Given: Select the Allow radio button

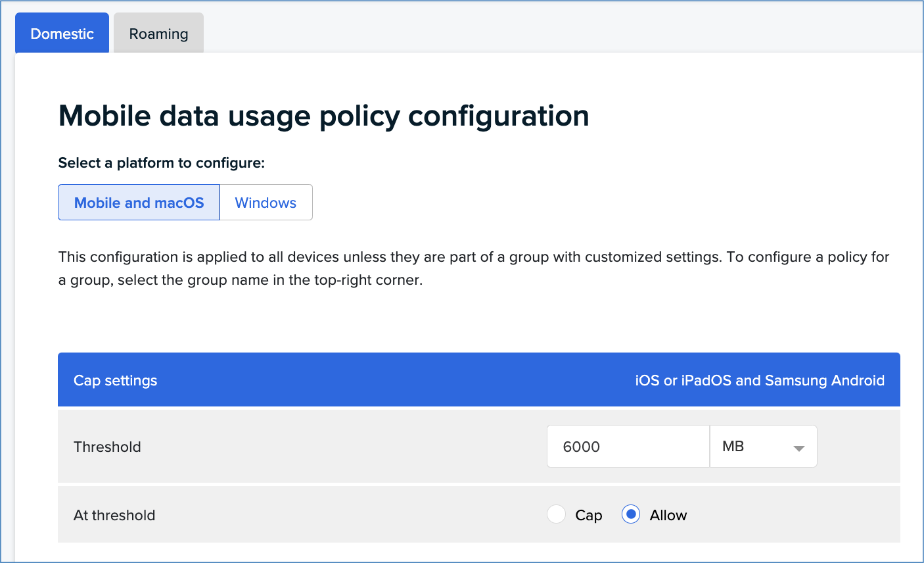Looking at the screenshot, I should click(x=631, y=515).
